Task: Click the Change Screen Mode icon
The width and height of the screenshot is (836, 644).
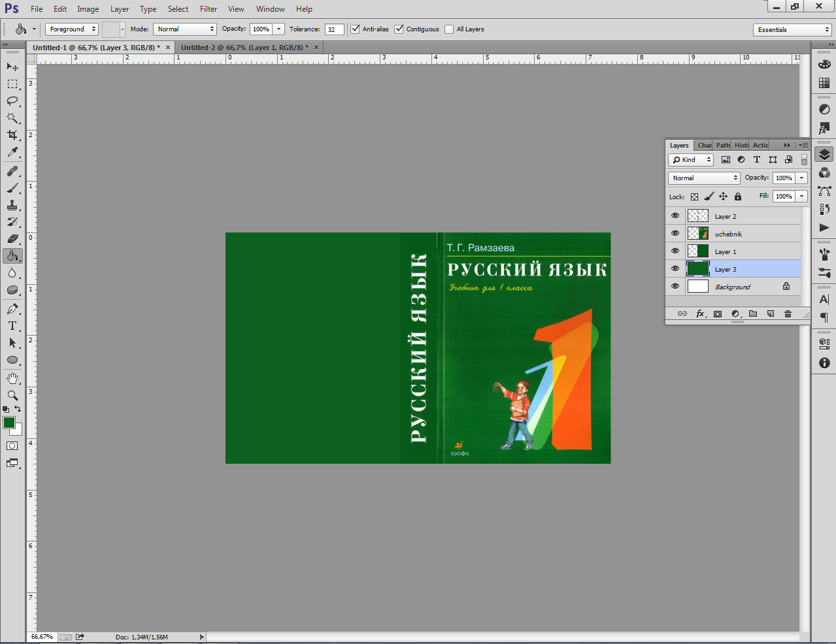Action: click(12, 463)
